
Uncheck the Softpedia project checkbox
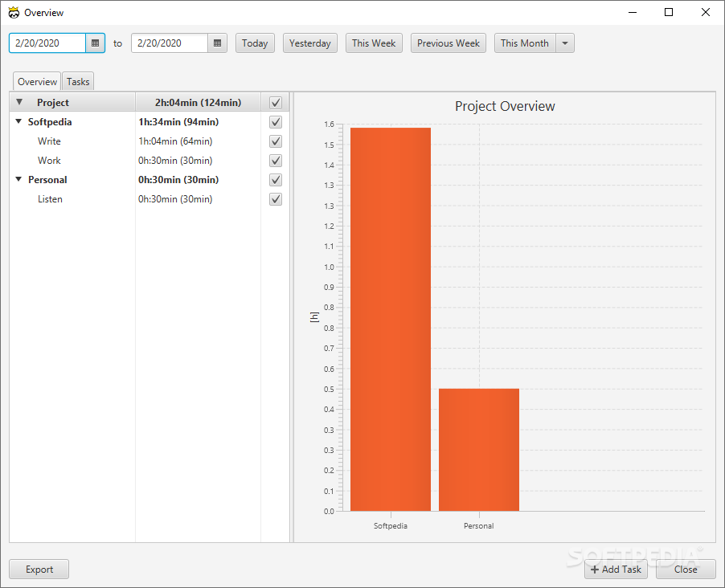coord(276,122)
